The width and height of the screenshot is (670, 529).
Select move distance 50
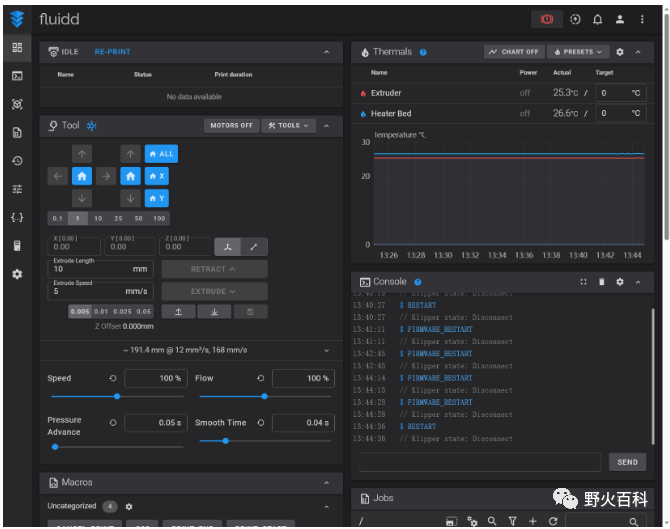pyautogui.click(x=138, y=218)
